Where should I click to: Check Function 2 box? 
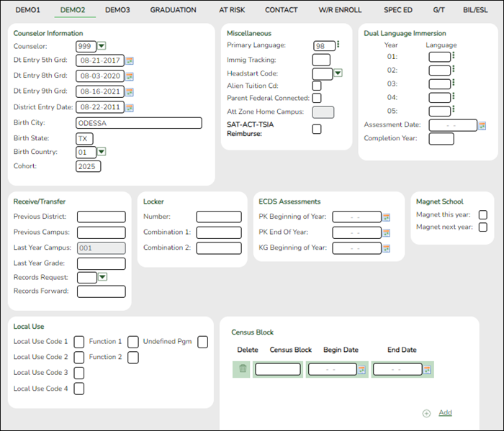click(133, 358)
